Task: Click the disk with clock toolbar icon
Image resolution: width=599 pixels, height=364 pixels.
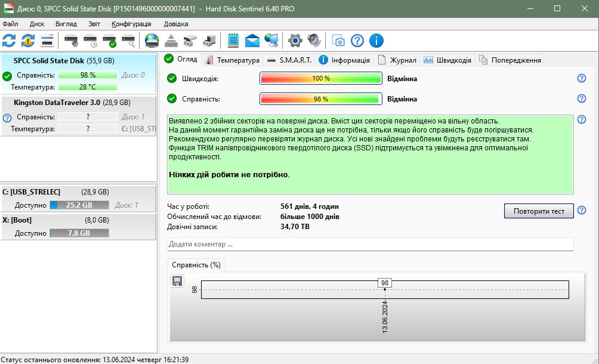Action: point(90,41)
